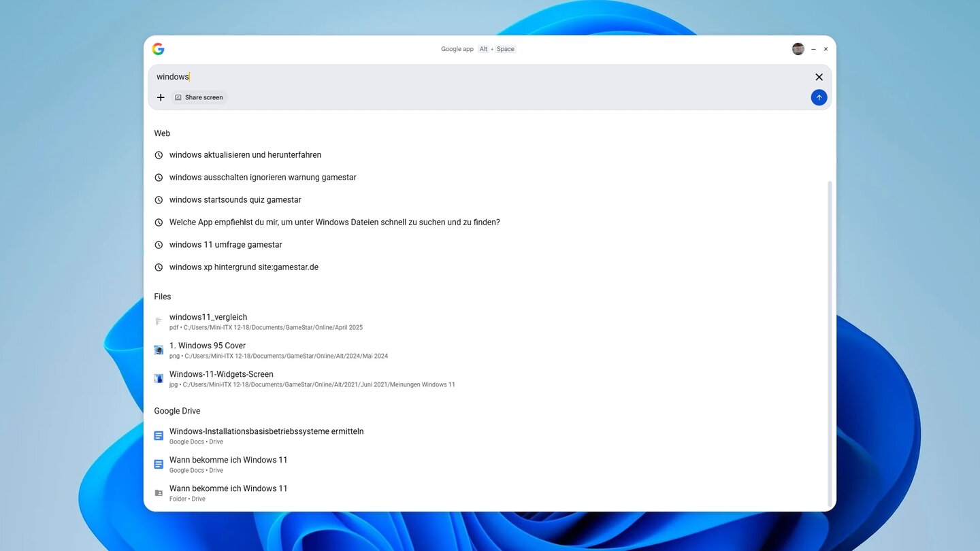Click the Drive folder icon for Wann bekomme ich
This screenshot has height=551, width=980.
click(x=159, y=492)
